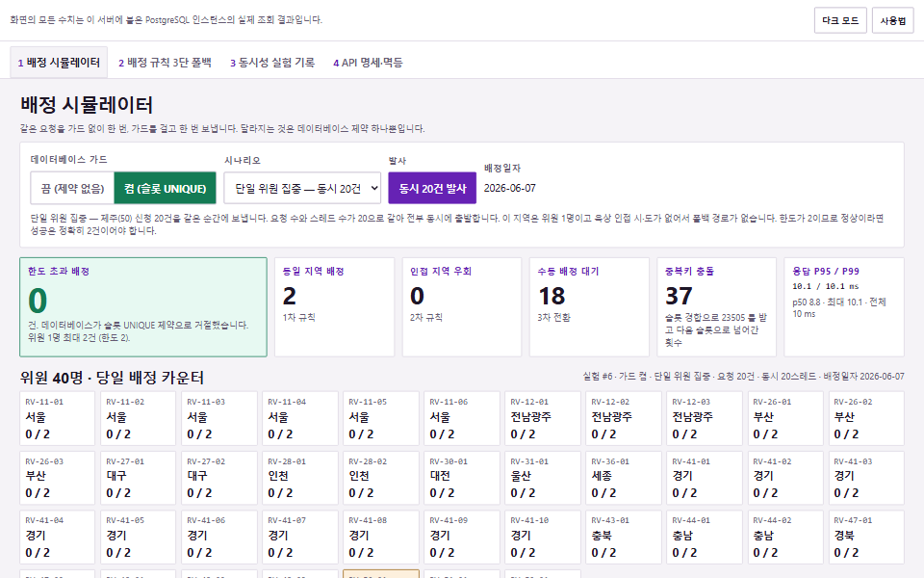Select reviewer card RV-47-01 경북
Image resolution: width=924 pixels, height=578 pixels.
(x=866, y=538)
